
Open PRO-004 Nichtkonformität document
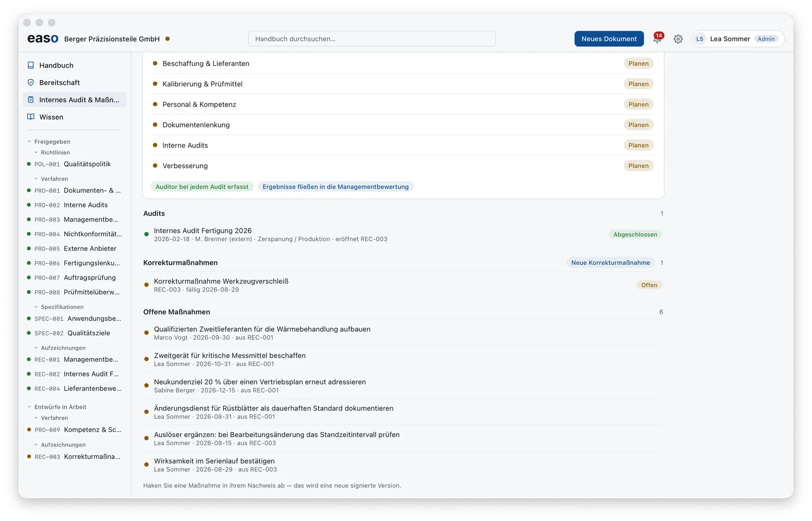tap(75, 234)
